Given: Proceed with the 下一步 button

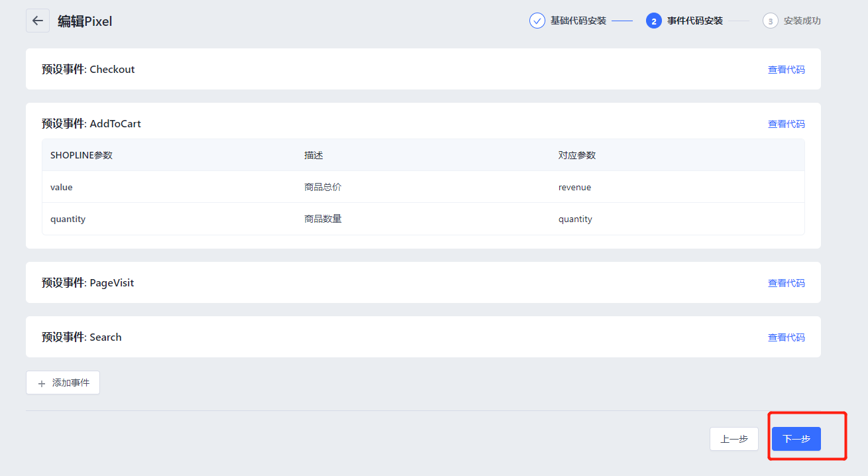Looking at the screenshot, I should 796,439.
